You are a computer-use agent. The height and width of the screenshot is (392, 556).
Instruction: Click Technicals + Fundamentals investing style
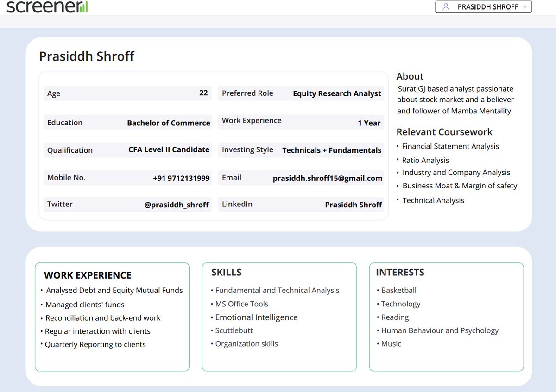(332, 150)
